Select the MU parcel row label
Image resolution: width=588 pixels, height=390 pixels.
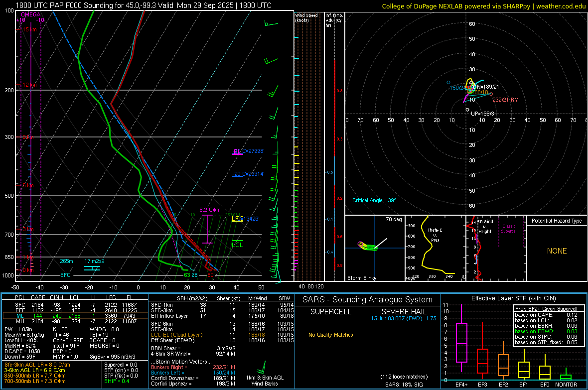(20, 321)
